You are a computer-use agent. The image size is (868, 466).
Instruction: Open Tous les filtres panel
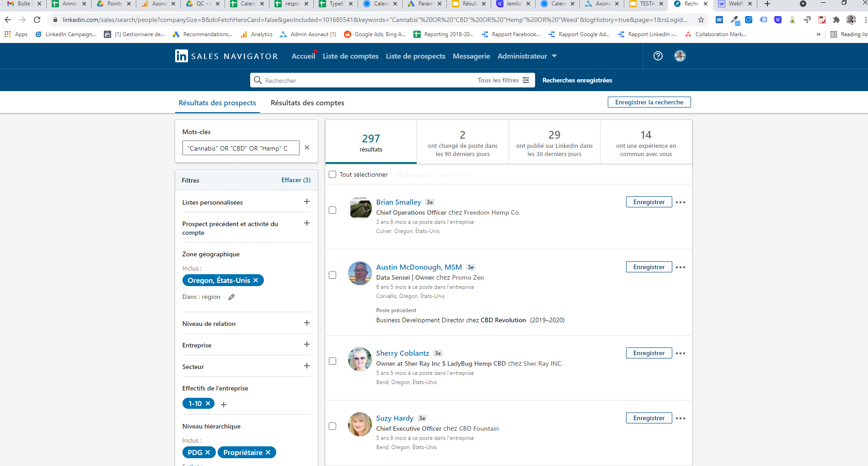504,80
